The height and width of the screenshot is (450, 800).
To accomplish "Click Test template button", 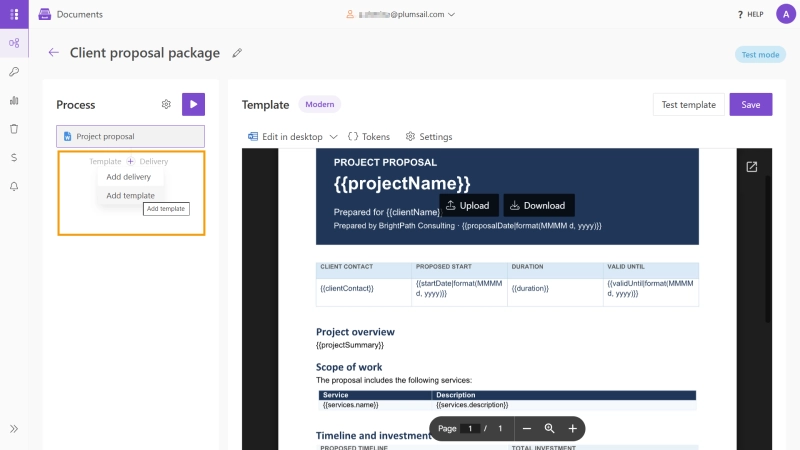I will 689,105.
